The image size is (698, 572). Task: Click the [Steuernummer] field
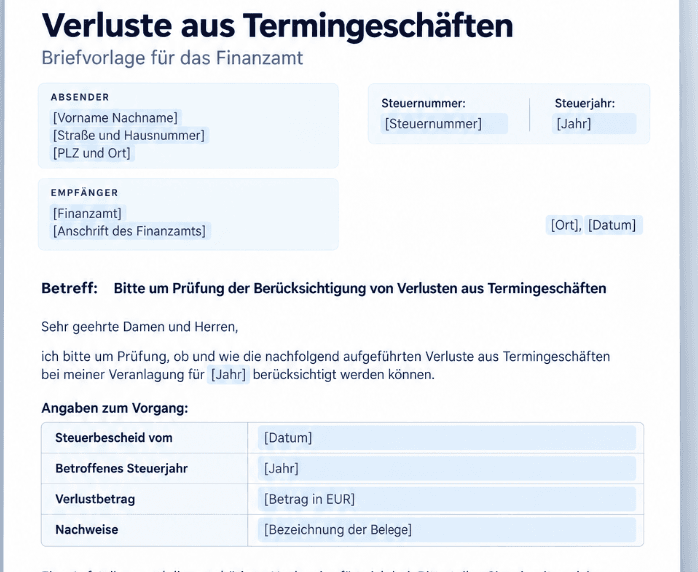point(444,124)
